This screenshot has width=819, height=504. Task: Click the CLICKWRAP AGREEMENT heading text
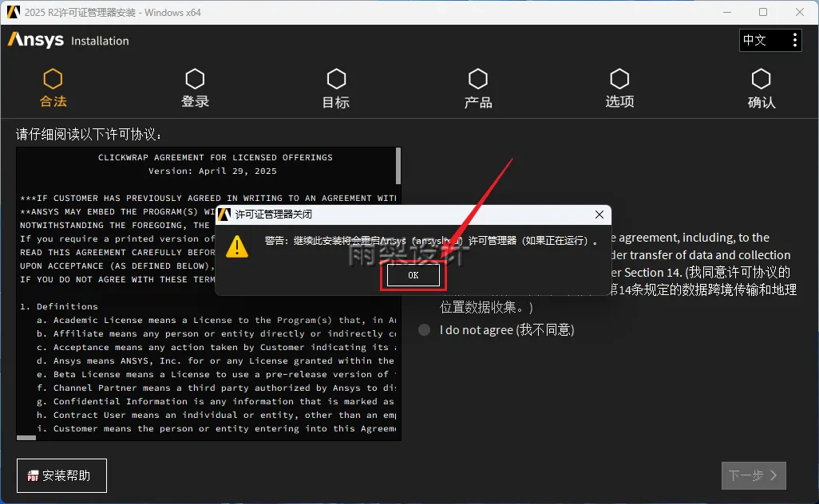216,158
